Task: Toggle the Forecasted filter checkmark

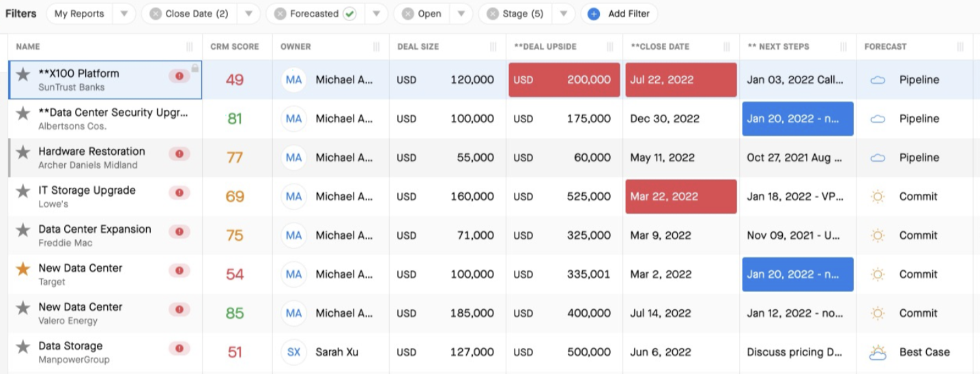Action: (x=349, y=14)
